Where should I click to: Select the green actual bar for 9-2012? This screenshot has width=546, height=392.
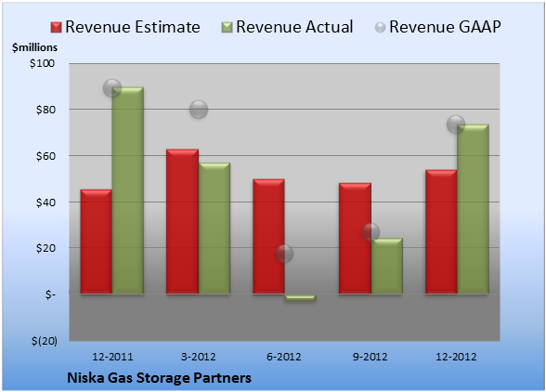coord(387,267)
